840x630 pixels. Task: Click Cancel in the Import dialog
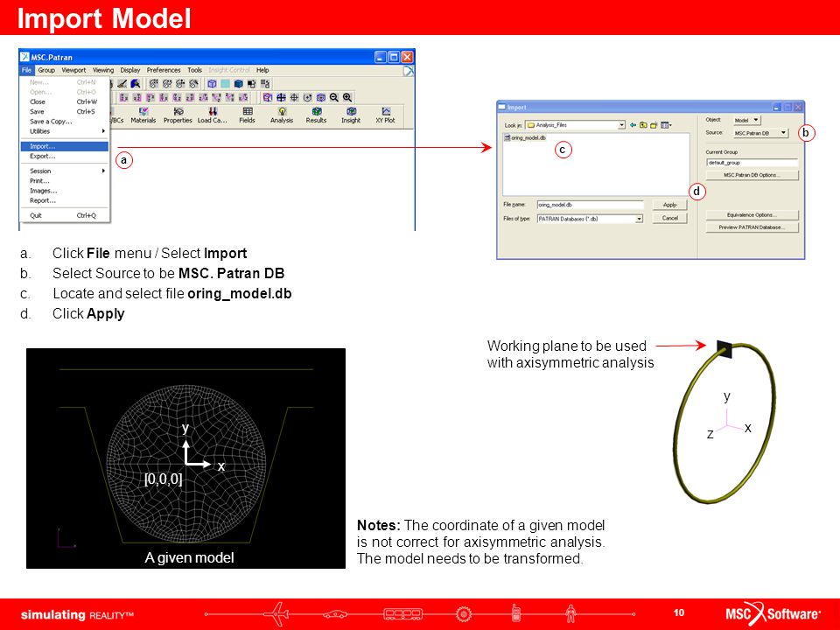tap(669, 219)
